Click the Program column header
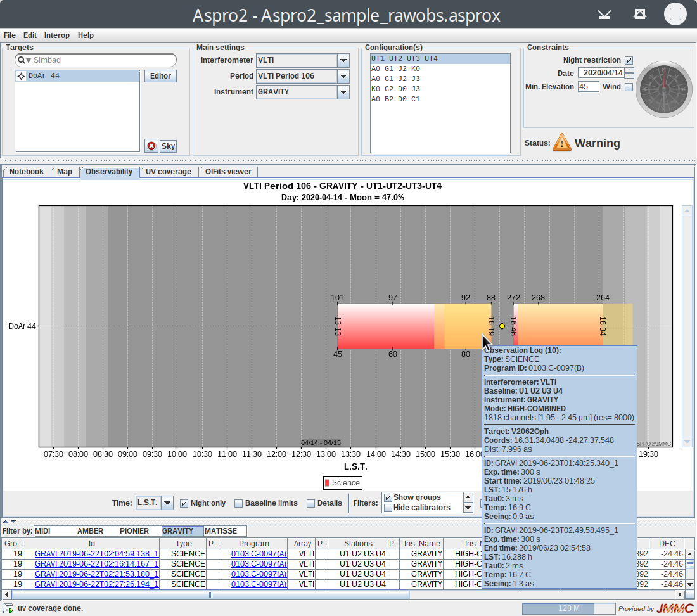 pos(254,544)
